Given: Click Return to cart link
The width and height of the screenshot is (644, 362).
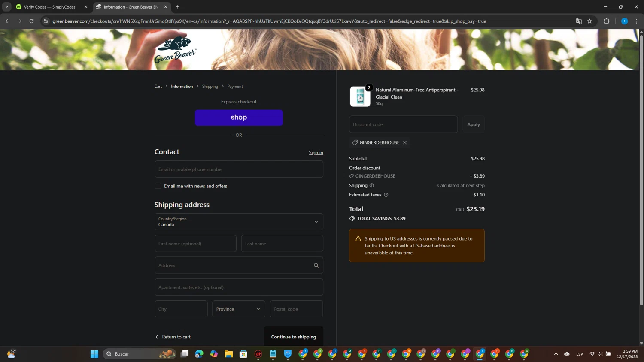Looking at the screenshot, I should 173,337.
